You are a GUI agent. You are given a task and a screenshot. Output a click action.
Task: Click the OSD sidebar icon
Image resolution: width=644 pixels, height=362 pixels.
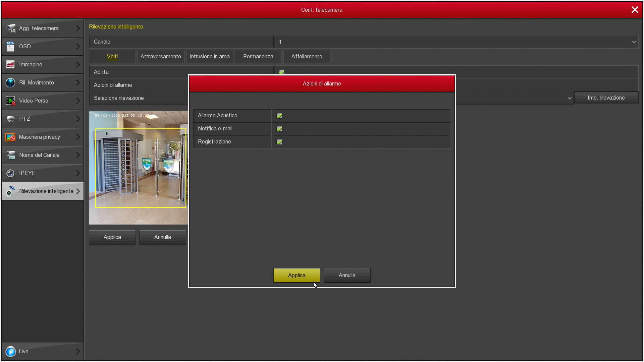tap(10, 47)
